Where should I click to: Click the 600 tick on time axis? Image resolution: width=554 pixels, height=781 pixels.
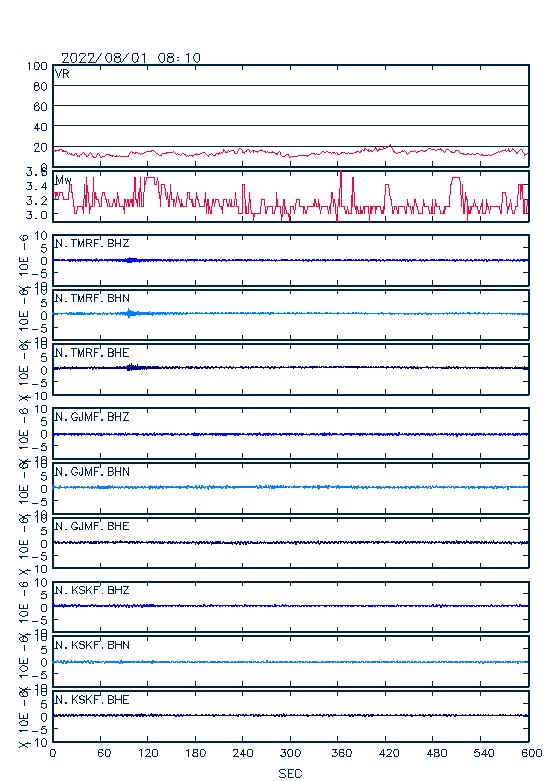click(x=532, y=753)
